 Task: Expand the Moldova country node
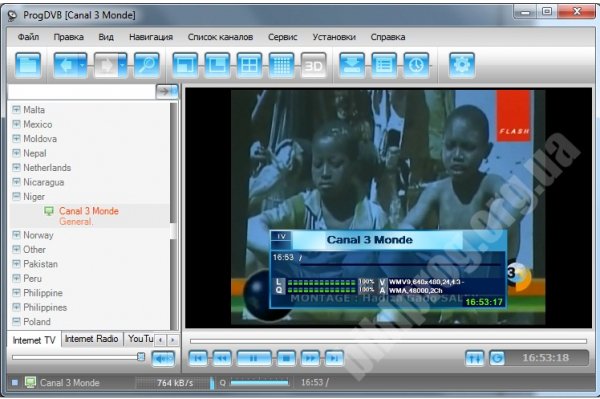(x=16, y=138)
